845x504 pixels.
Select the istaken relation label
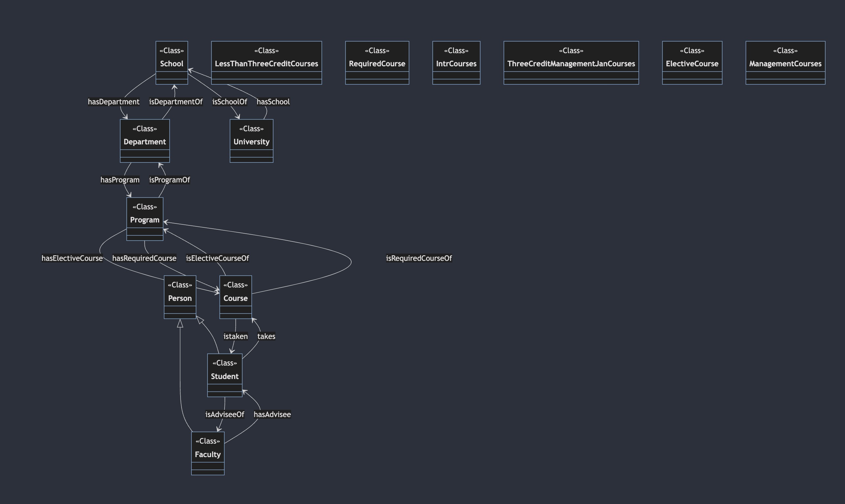pos(235,336)
